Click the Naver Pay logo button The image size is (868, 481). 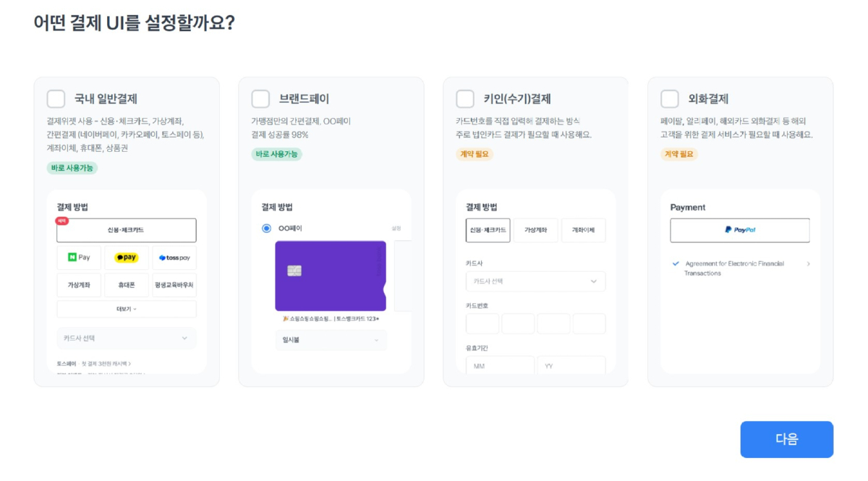(79, 257)
